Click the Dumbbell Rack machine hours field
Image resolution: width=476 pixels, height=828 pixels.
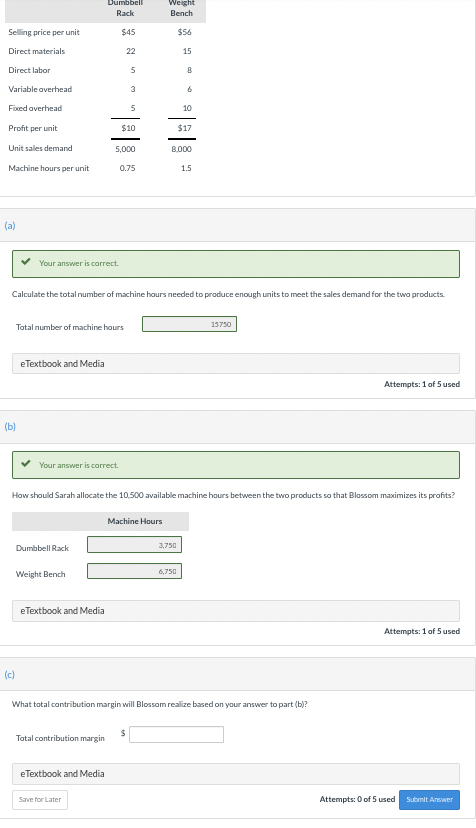click(x=134, y=545)
